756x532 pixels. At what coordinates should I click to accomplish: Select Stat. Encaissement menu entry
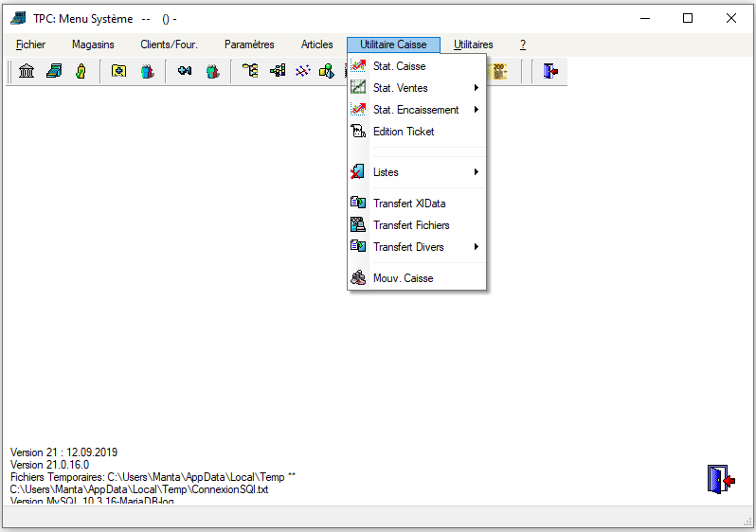point(417,110)
